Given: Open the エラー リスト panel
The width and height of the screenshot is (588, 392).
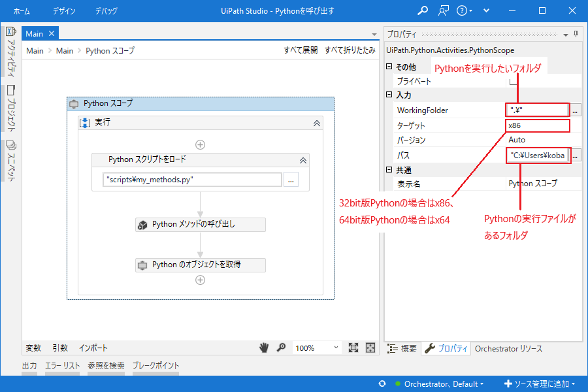Looking at the screenshot, I should click(x=62, y=365).
